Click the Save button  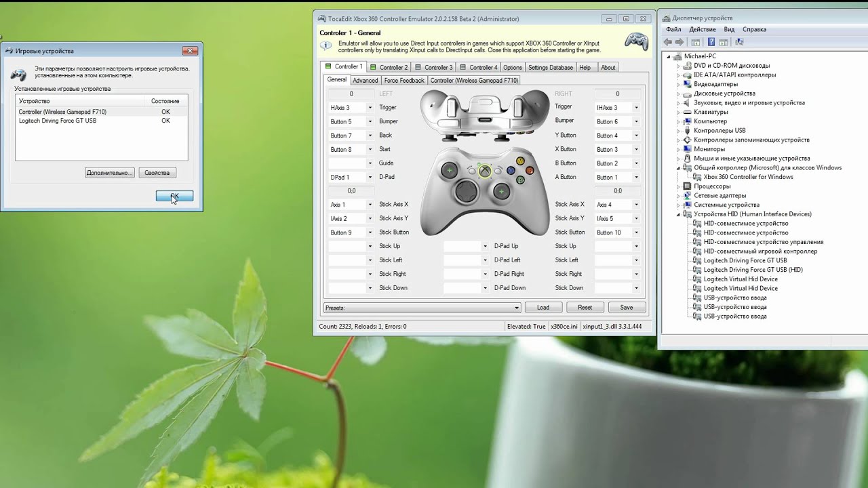point(626,308)
